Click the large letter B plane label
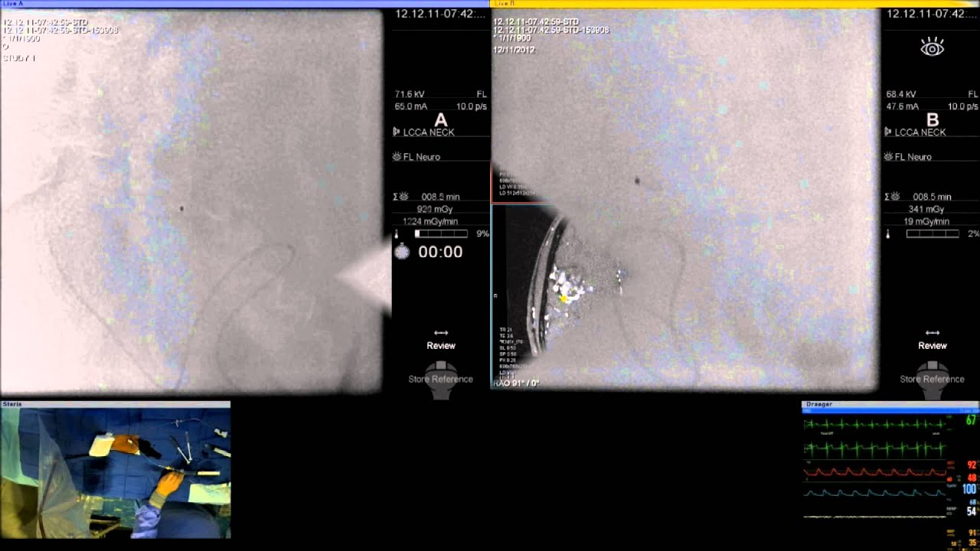 (933, 120)
